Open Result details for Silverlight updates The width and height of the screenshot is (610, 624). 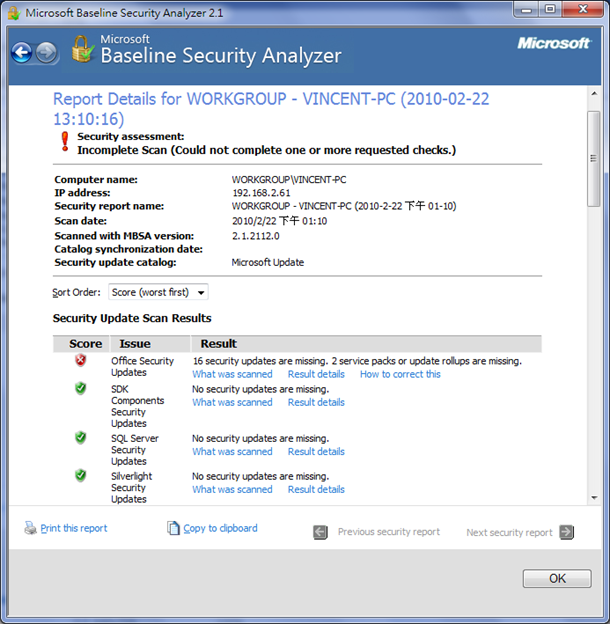pyautogui.click(x=316, y=489)
